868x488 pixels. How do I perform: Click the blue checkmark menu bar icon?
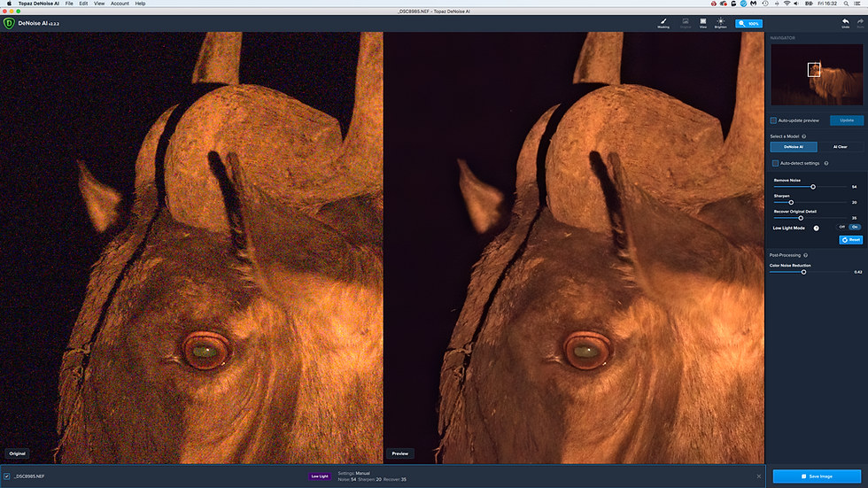tap(743, 4)
